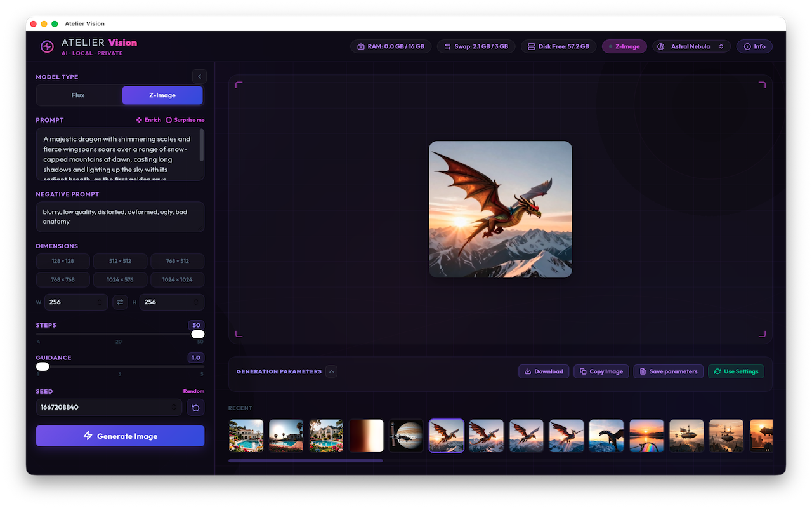Adjust the seed stepper arrows
This screenshot has height=508, width=812.
(x=175, y=408)
